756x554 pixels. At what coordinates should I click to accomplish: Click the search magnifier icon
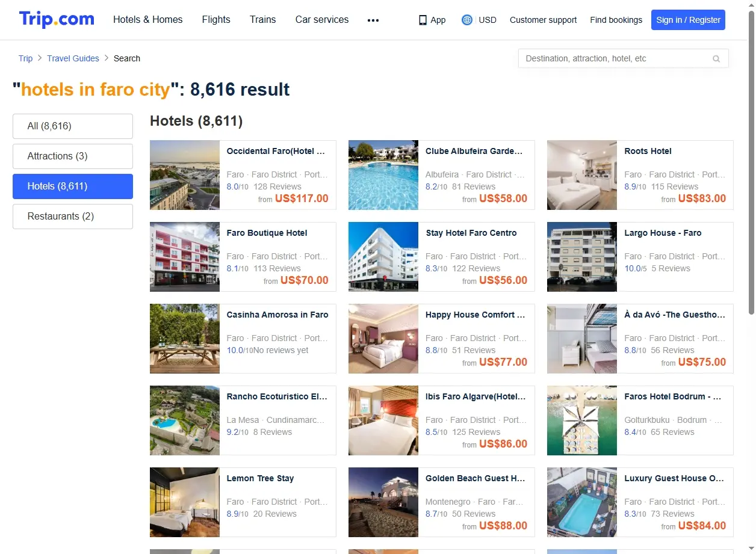716,58
